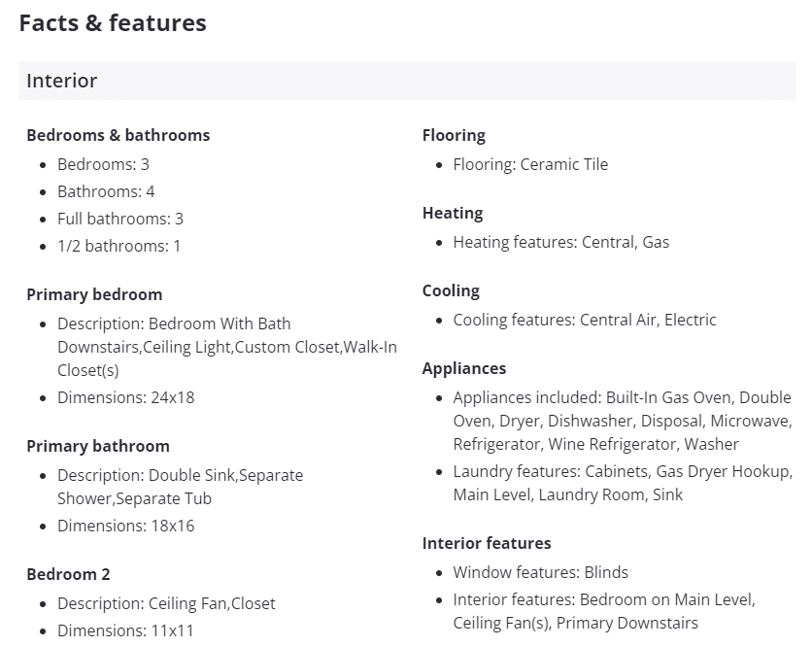Click "Flooring: Ceramic Tile" entry
The image size is (812, 647).
[x=530, y=164]
